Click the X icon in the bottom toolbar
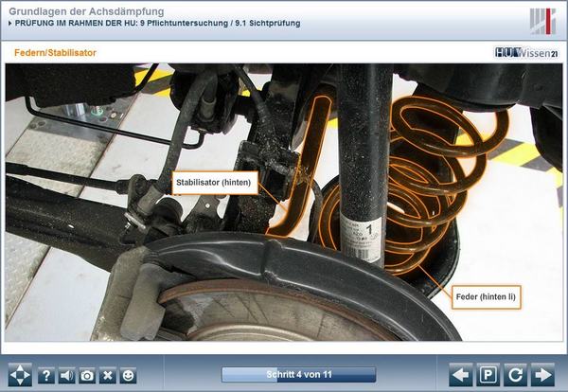568x392 pixels. click(x=108, y=376)
